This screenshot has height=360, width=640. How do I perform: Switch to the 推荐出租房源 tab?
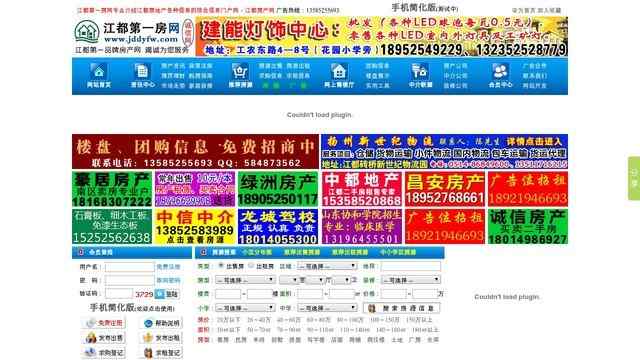350,253
